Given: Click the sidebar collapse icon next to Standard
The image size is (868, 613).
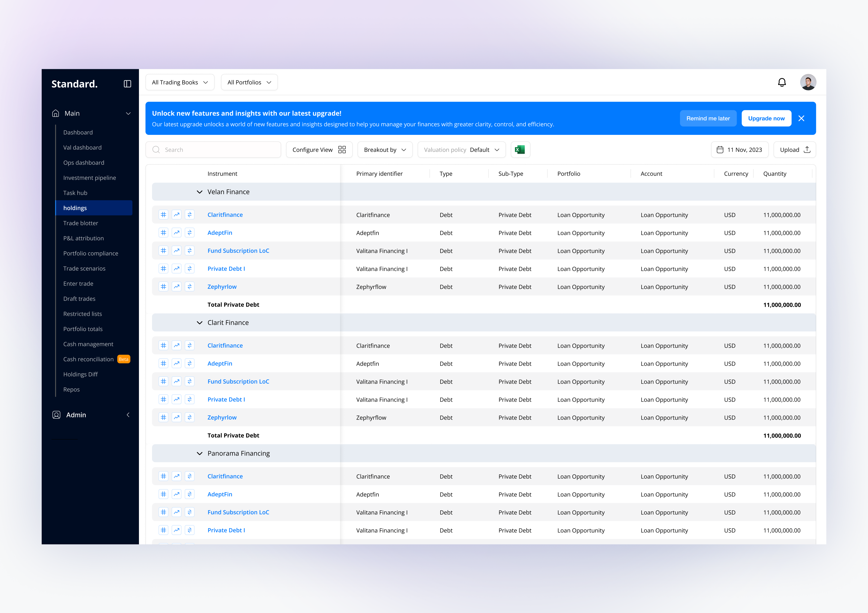Looking at the screenshot, I should (128, 84).
